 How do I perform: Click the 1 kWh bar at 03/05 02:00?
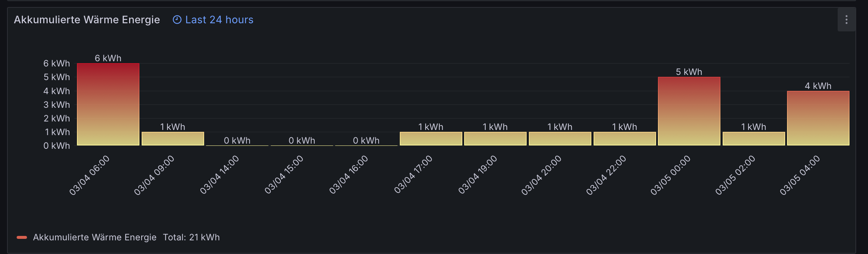coord(754,139)
